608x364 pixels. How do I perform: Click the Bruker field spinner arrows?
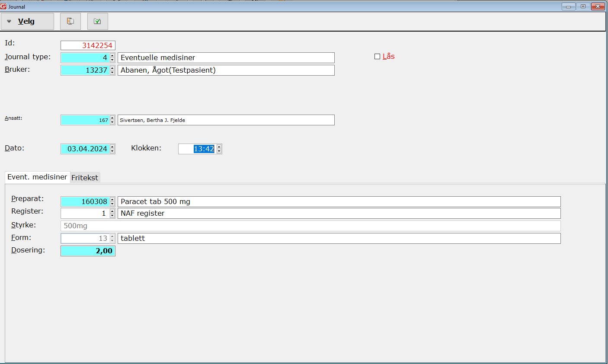[x=112, y=70]
